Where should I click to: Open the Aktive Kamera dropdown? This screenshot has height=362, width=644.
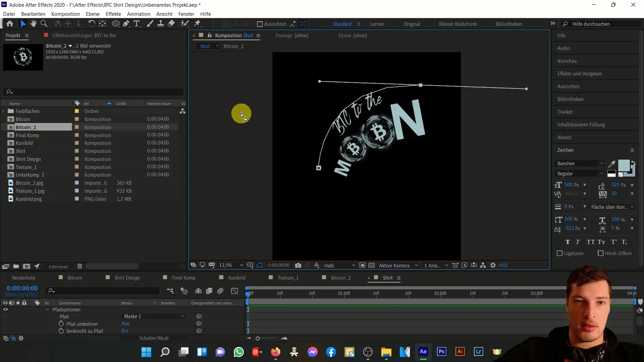(398, 265)
